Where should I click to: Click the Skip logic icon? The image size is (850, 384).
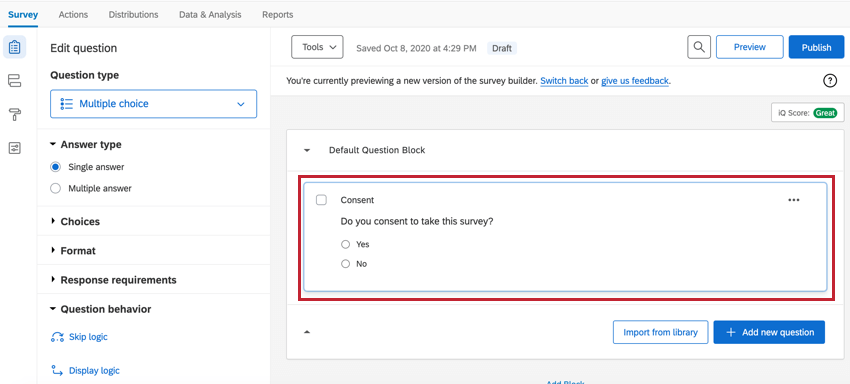tap(57, 337)
